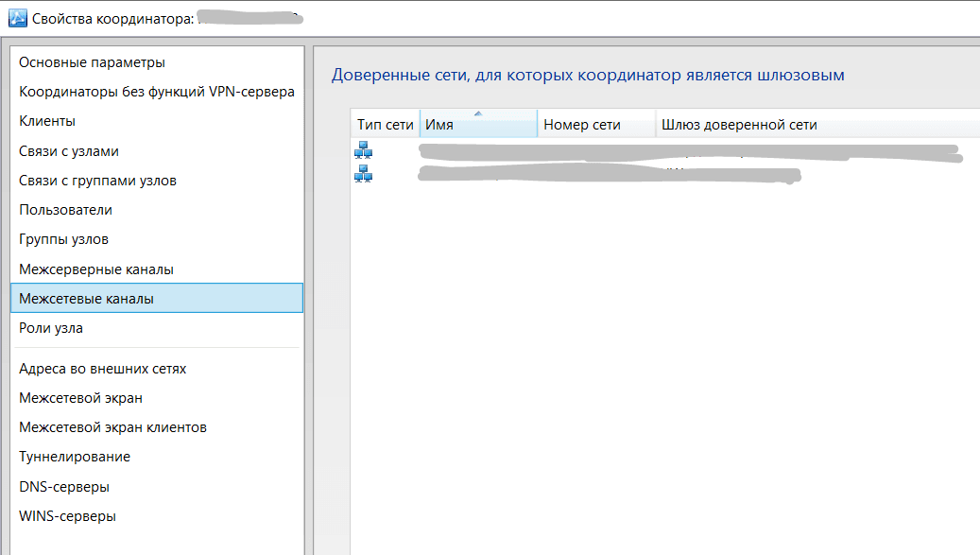Switch to 'Межсерверные каналы' section
This screenshot has height=555, width=980.
[96, 269]
